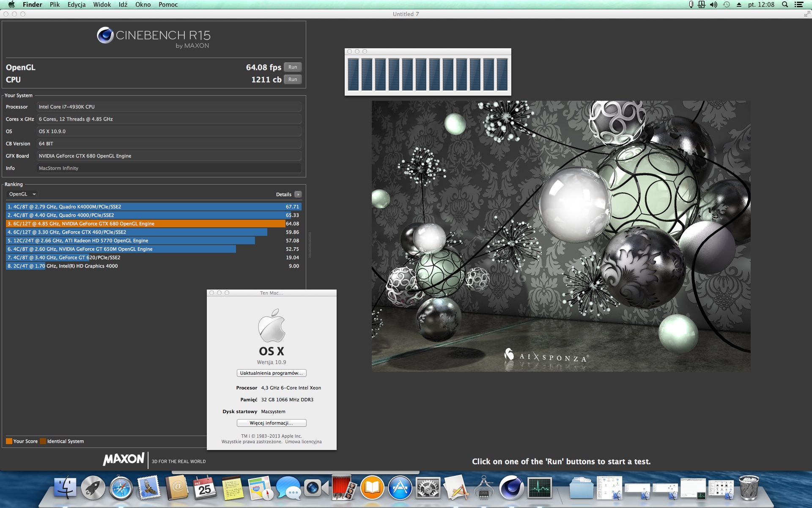
Task: Open the Umowa licencyjna link
Action: tap(303, 442)
